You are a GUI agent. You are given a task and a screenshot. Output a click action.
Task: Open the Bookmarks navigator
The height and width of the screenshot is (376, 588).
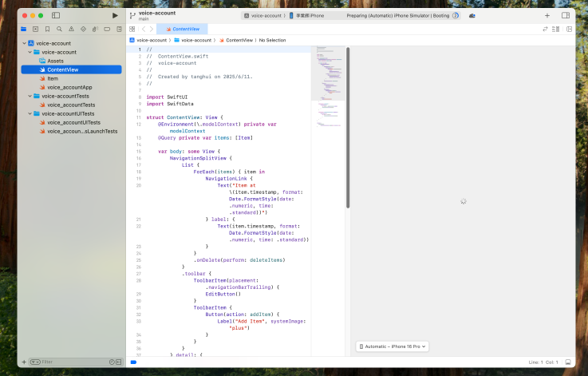point(47,29)
